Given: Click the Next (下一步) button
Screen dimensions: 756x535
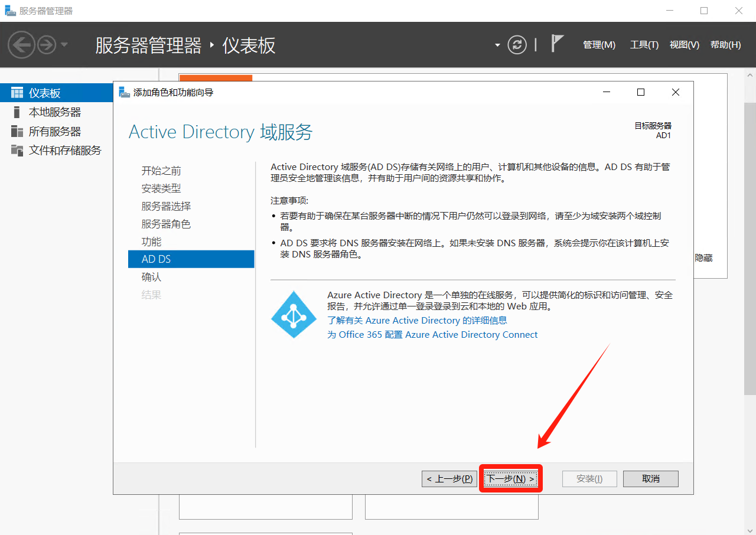Looking at the screenshot, I should click(x=510, y=479).
